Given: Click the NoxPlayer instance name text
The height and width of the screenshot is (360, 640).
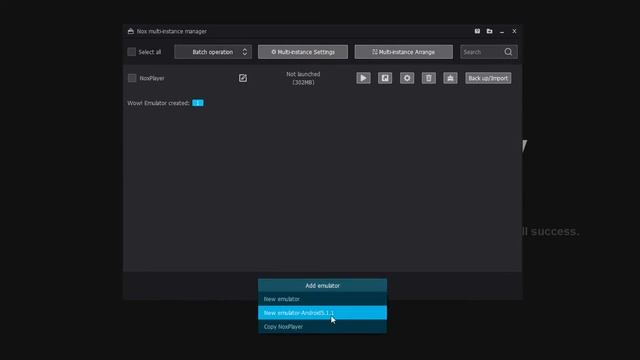Looking at the screenshot, I should pyautogui.click(x=152, y=78).
